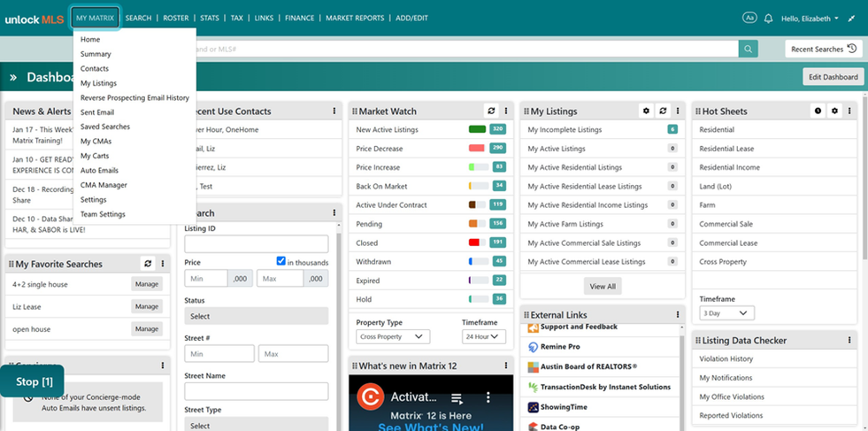Open the Property Type Cross Property dropdown
The height and width of the screenshot is (431, 868).
coord(393,337)
